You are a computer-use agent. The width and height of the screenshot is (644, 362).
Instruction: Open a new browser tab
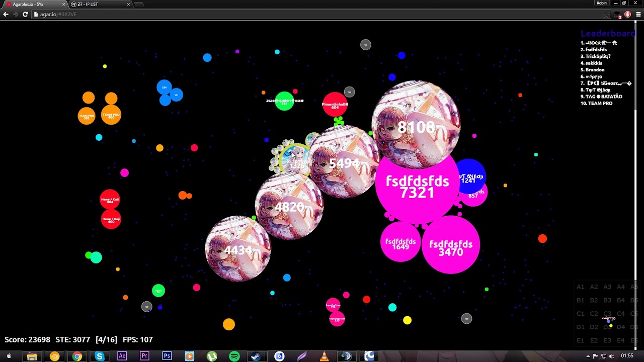click(x=139, y=5)
